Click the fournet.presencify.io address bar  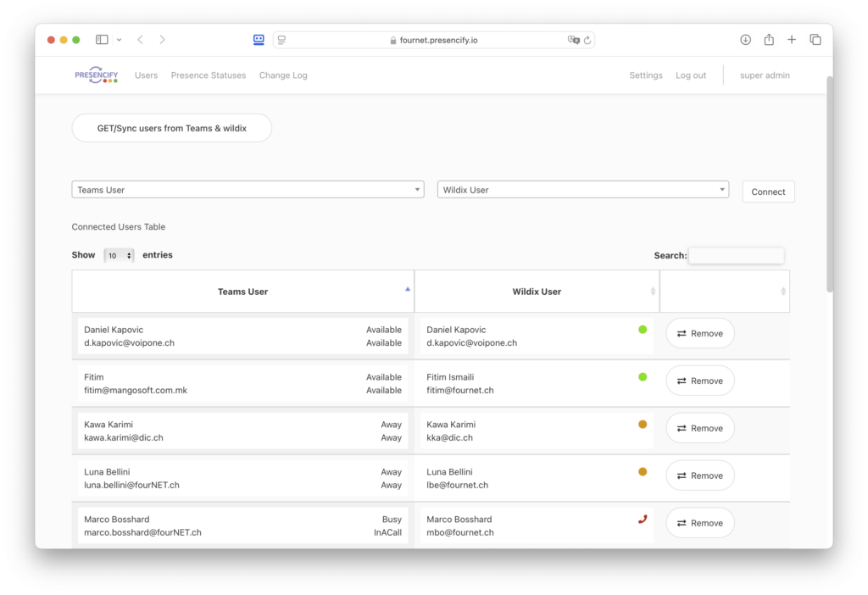(433, 40)
